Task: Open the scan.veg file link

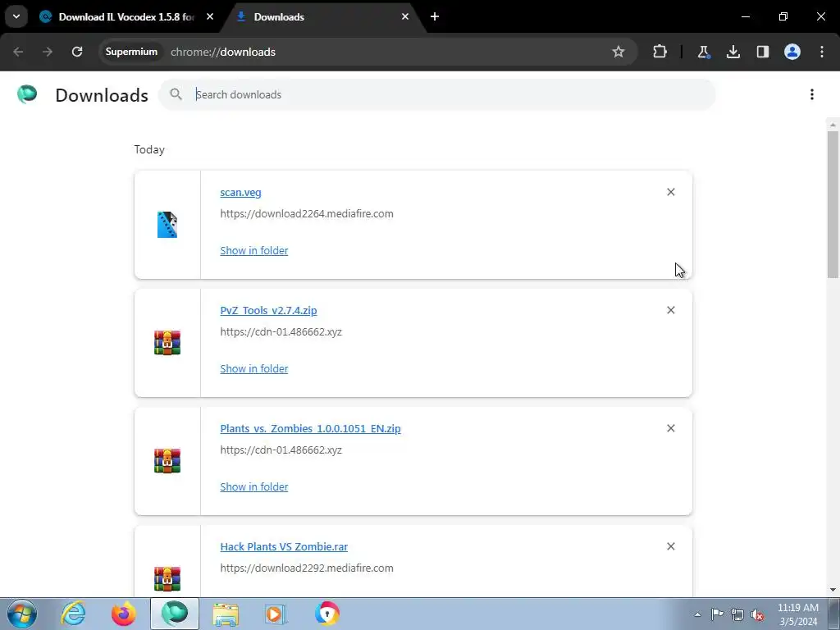Action: point(240,192)
